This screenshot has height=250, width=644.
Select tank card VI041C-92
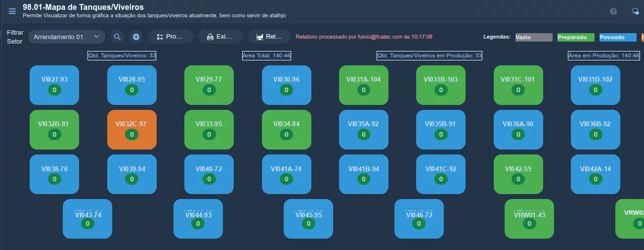(x=441, y=174)
